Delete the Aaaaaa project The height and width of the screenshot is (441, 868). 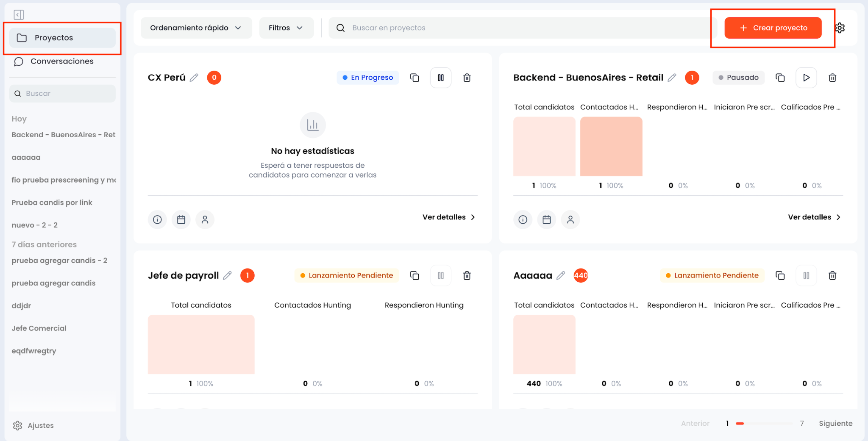pyautogui.click(x=832, y=275)
